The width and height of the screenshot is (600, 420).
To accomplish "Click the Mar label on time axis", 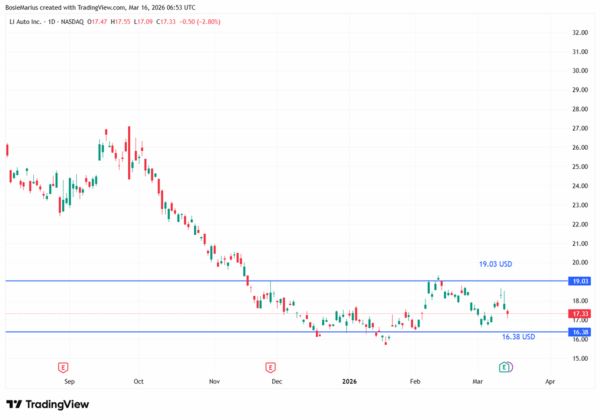I will click(478, 381).
